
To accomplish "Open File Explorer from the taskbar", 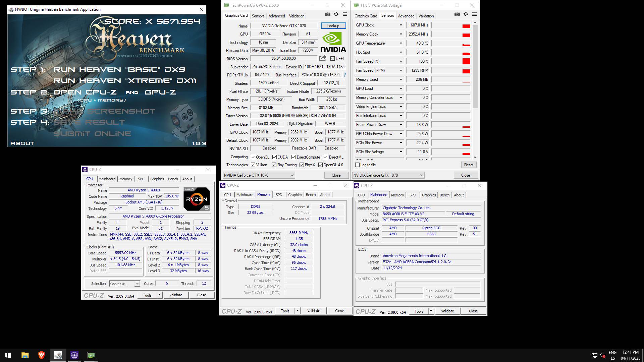I will click(25, 355).
